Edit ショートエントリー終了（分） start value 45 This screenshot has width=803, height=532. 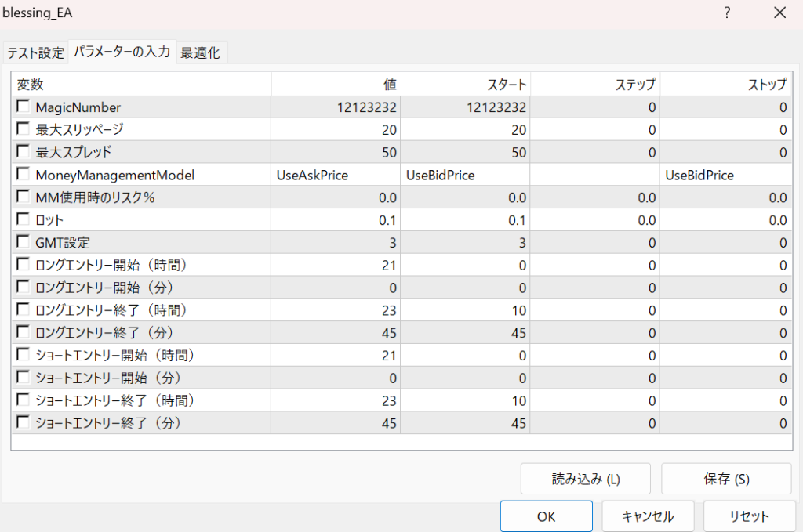[465, 423]
